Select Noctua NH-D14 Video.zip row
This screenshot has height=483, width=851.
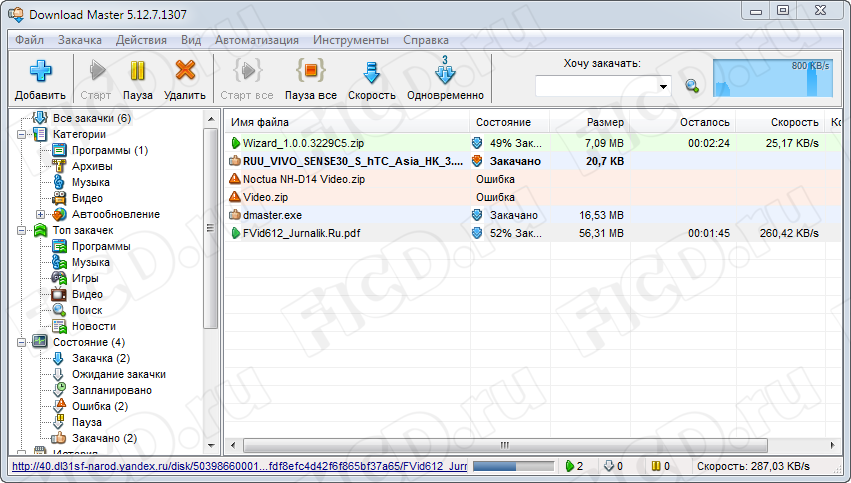[534, 179]
